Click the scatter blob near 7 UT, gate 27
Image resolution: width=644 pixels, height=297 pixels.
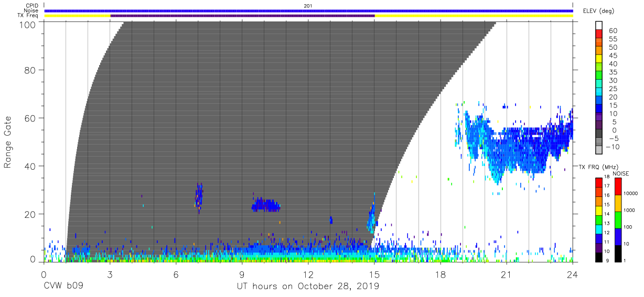198,196
